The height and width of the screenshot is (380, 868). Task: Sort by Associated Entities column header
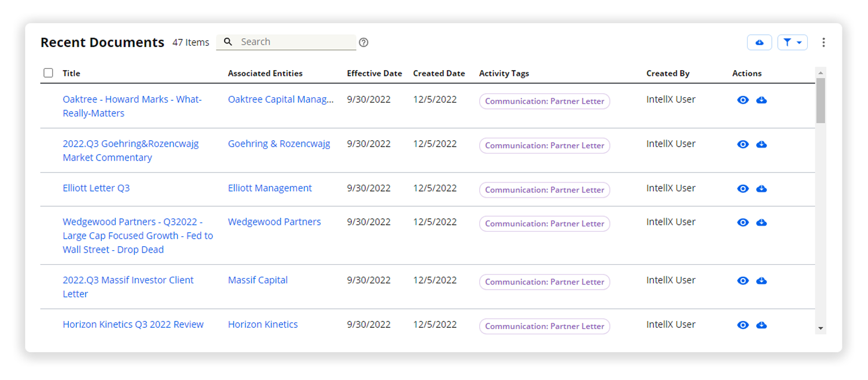pos(265,74)
